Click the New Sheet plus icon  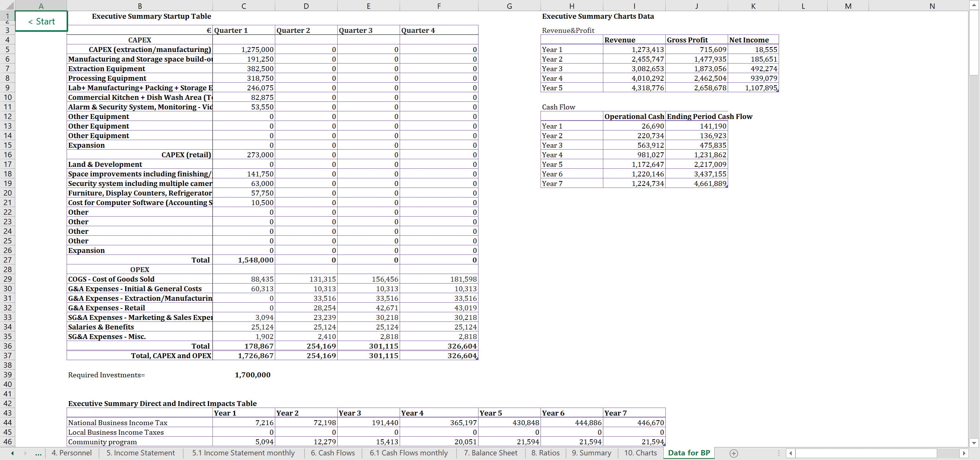coord(733,453)
